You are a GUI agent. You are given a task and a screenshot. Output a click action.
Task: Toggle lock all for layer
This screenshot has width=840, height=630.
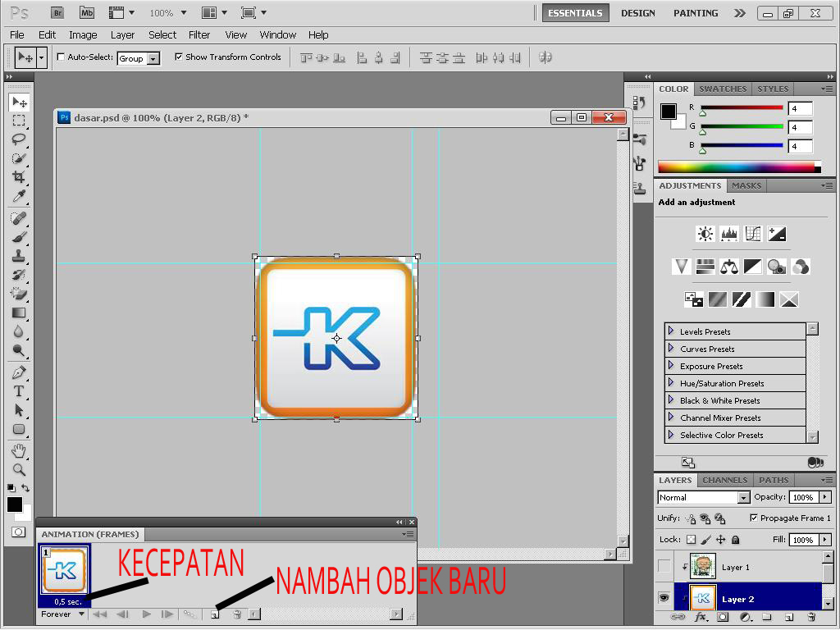[x=736, y=540]
